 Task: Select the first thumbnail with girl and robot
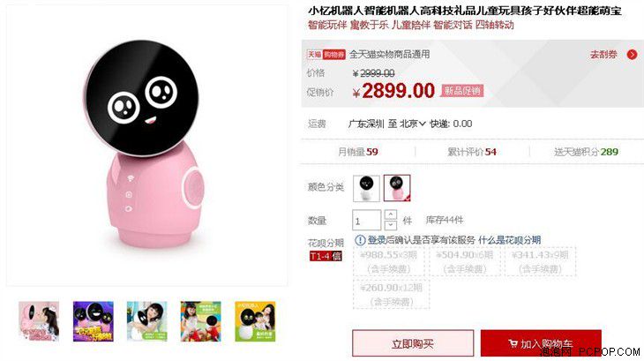point(39,321)
